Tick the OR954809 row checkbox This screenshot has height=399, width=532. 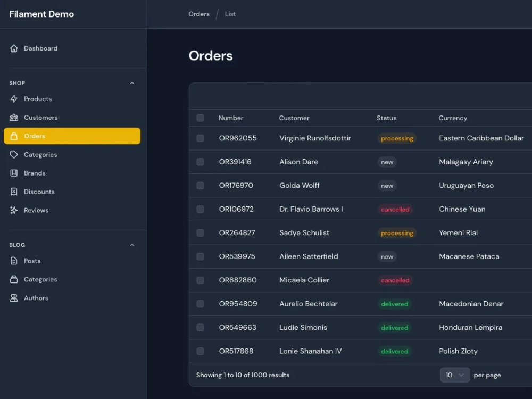tap(200, 304)
